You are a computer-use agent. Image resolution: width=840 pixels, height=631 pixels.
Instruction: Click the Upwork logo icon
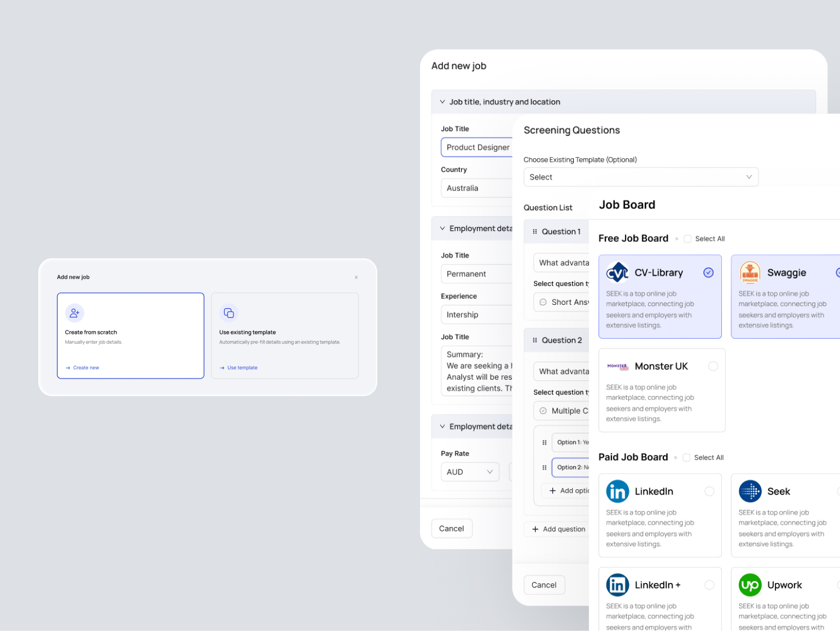pos(750,584)
